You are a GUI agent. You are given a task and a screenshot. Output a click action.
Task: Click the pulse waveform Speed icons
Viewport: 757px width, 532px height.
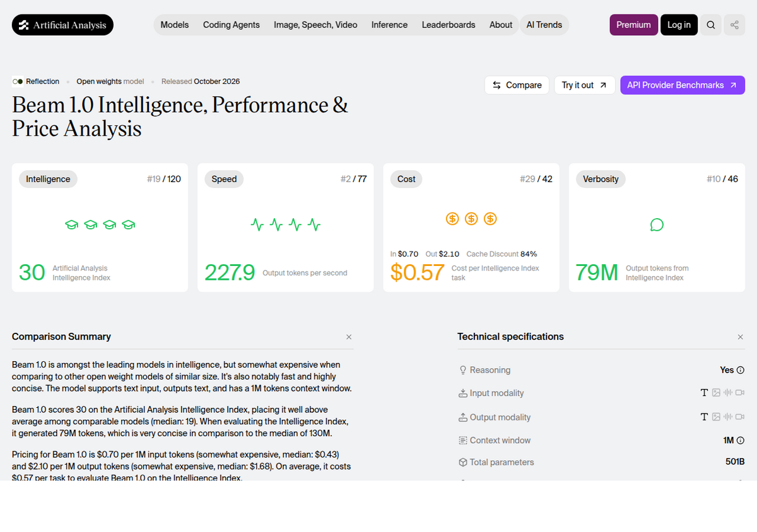(x=285, y=224)
